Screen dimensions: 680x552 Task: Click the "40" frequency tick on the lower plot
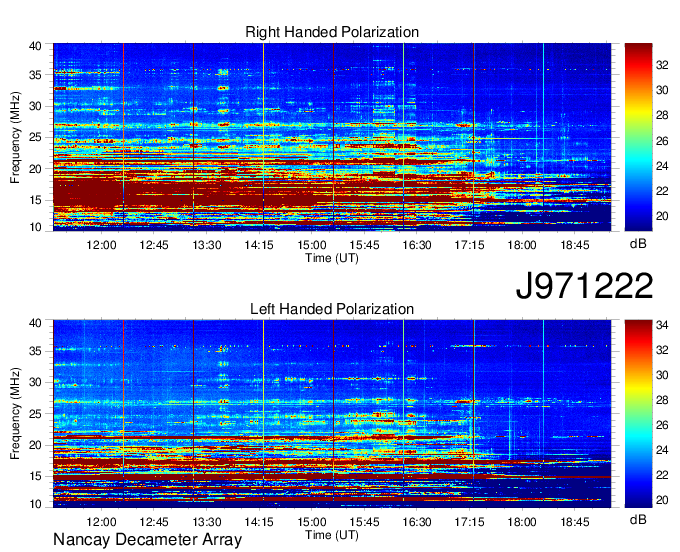click(35, 323)
